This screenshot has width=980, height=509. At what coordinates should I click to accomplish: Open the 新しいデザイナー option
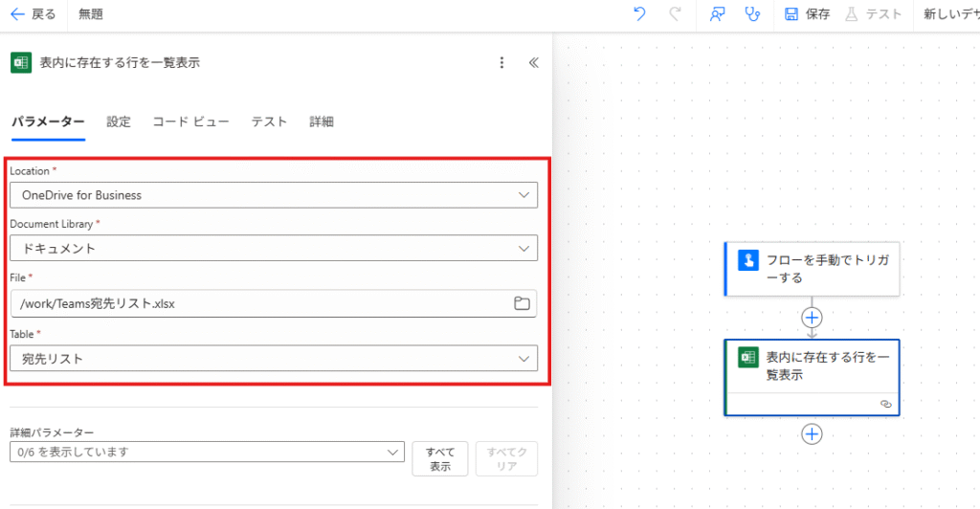tap(951, 13)
